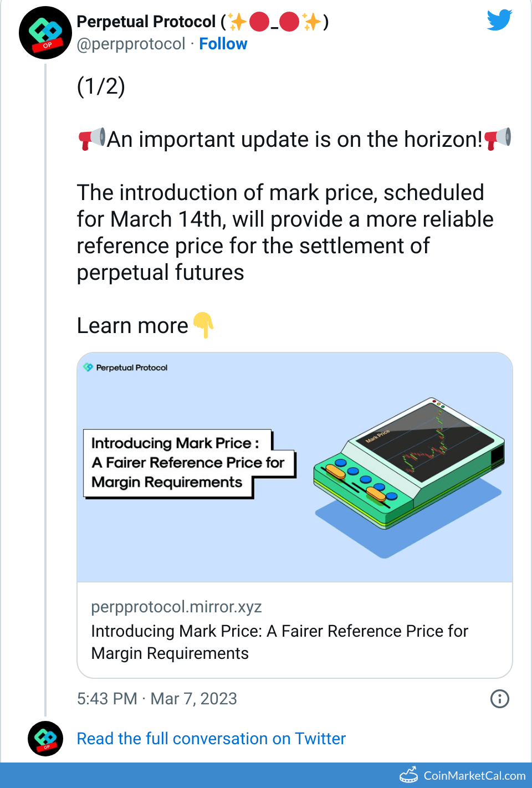Click the CoinMarketCal.com watermark text

click(474, 775)
